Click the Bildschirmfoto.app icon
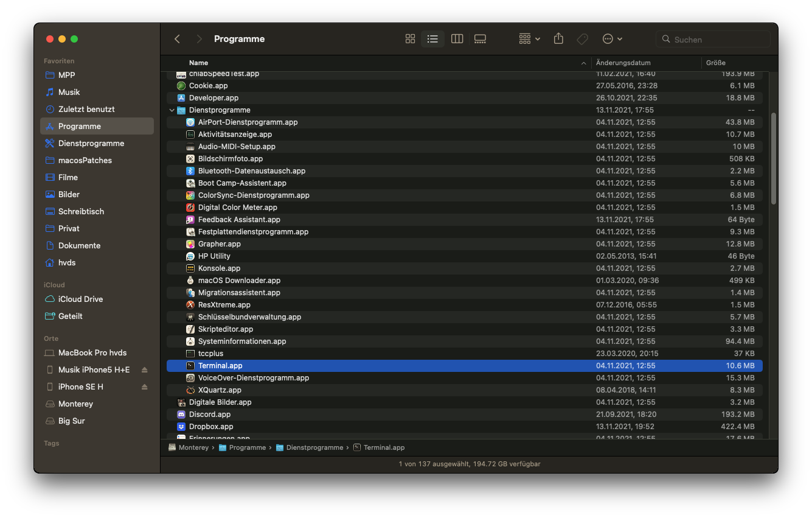Viewport: 812px width, 518px height. pyautogui.click(x=190, y=159)
